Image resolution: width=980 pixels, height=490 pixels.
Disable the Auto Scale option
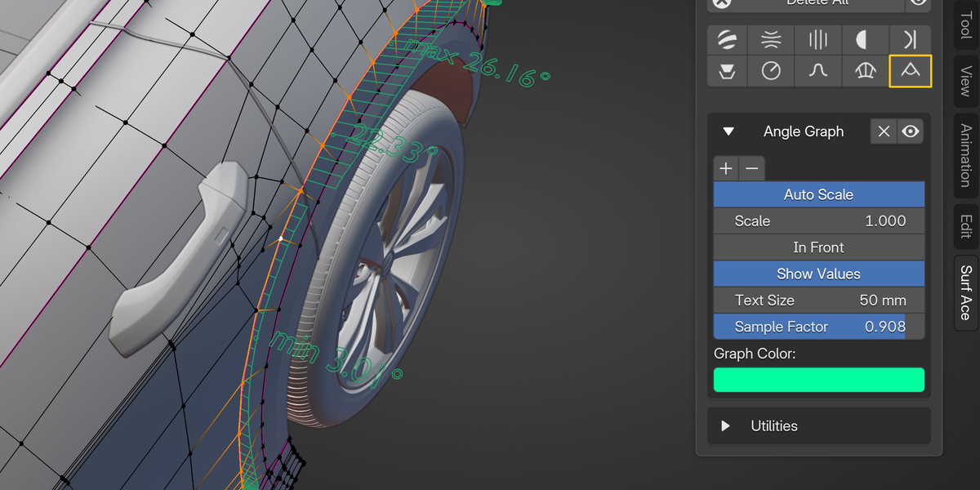tap(818, 194)
